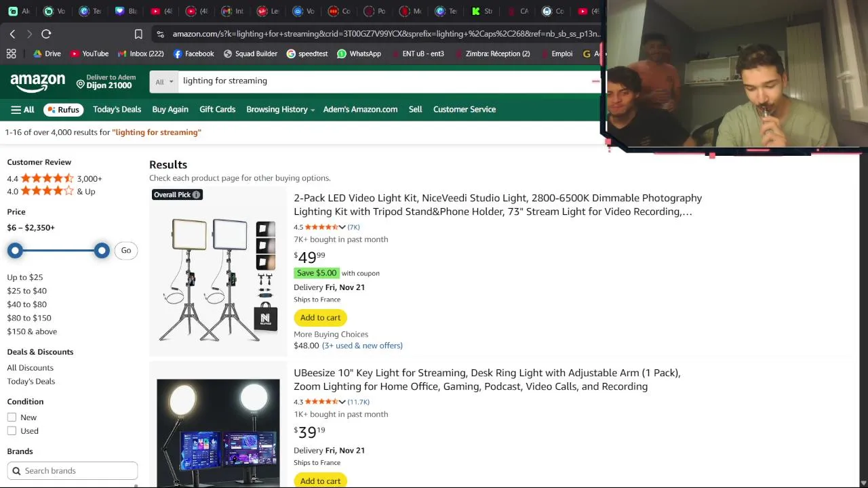Viewport: 868px width, 488px height.
Task: Open the Drive bookmark
Action: click(47, 54)
